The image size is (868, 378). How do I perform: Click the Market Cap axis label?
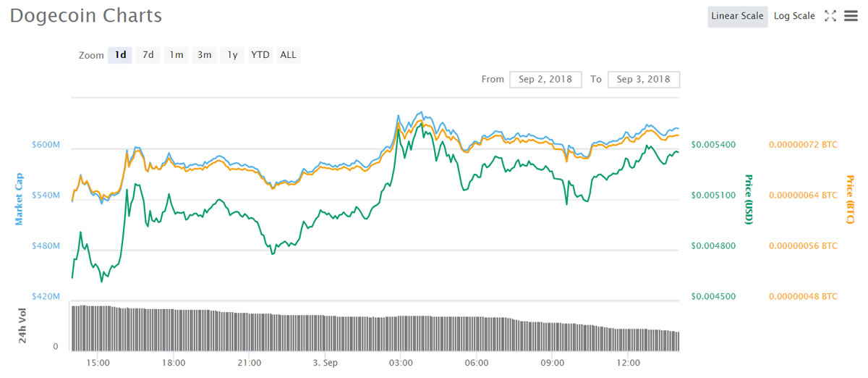20,198
